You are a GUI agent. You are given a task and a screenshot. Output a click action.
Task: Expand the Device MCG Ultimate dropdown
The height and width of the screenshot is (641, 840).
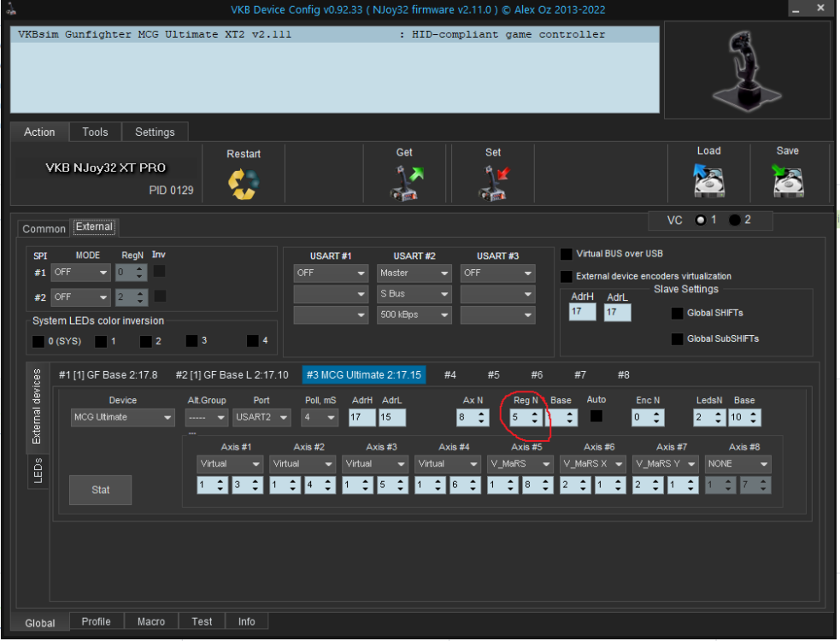[122, 417]
